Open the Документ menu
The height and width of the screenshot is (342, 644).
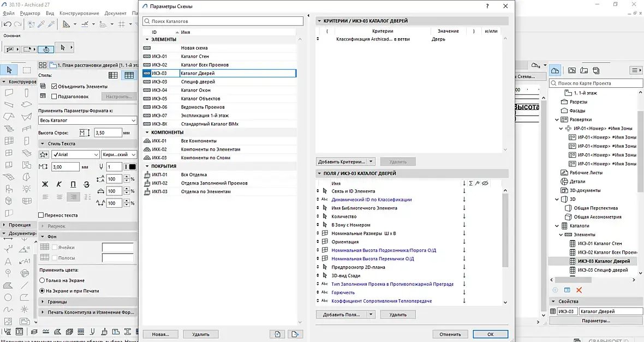115,13
